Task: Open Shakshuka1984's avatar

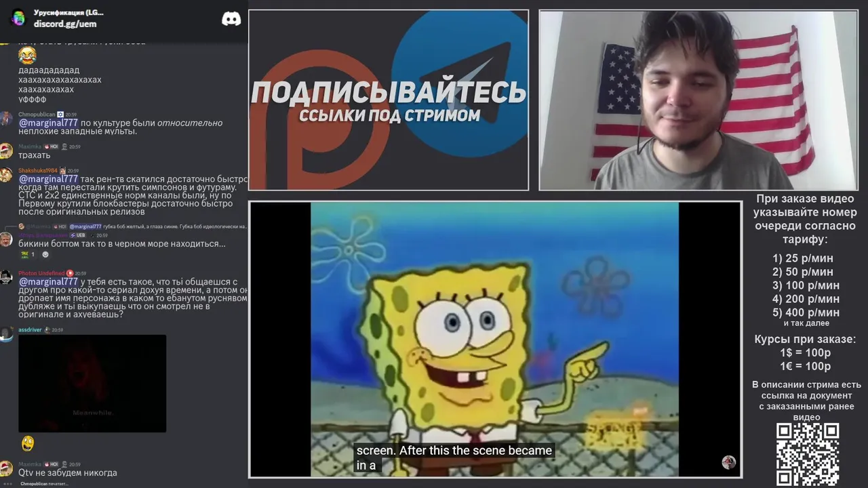Action: 6,175
